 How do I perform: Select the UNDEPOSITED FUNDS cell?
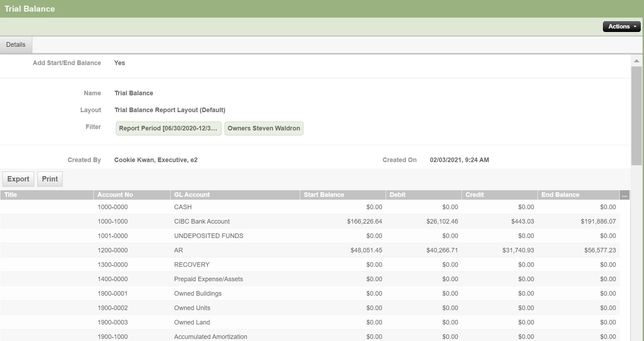point(208,236)
